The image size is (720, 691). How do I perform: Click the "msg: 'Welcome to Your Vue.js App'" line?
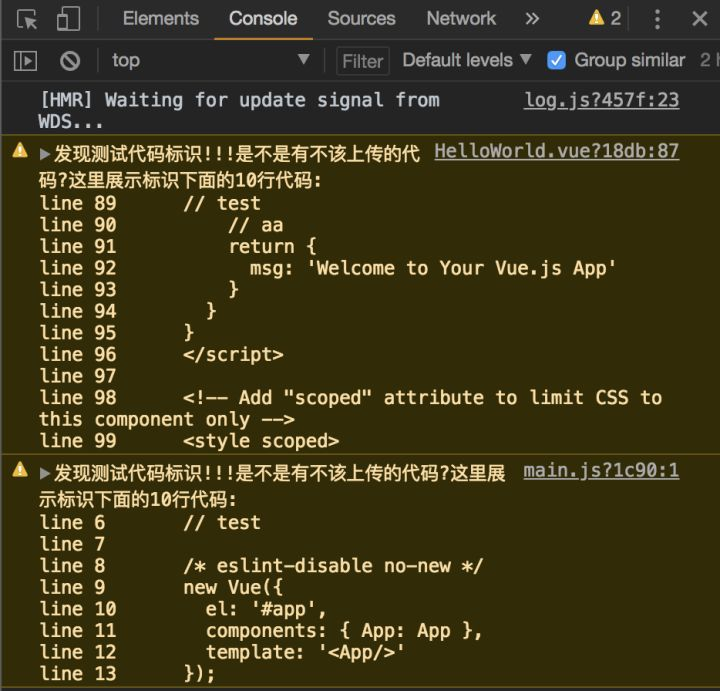point(433,268)
